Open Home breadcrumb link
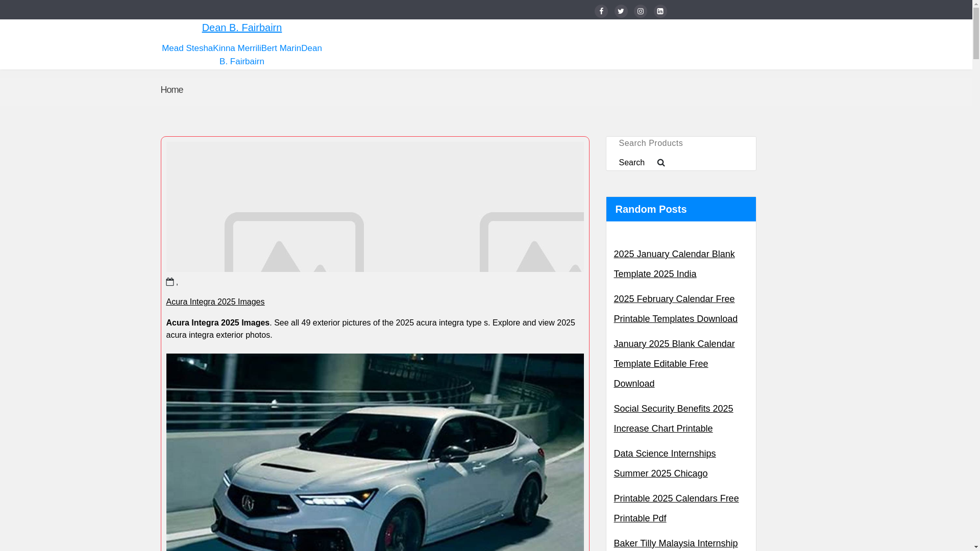The image size is (980, 551). tap(171, 90)
